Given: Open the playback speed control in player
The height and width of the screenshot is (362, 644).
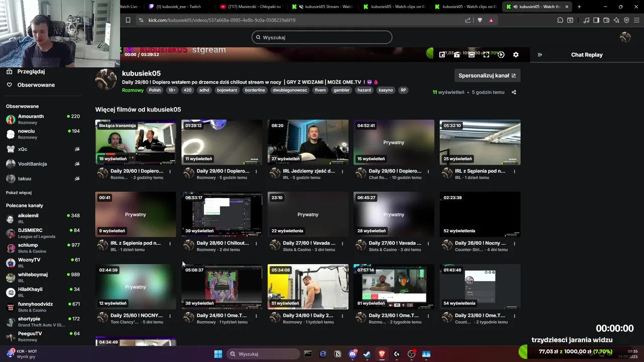Looking at the screenshot, I should pos(501,54).
